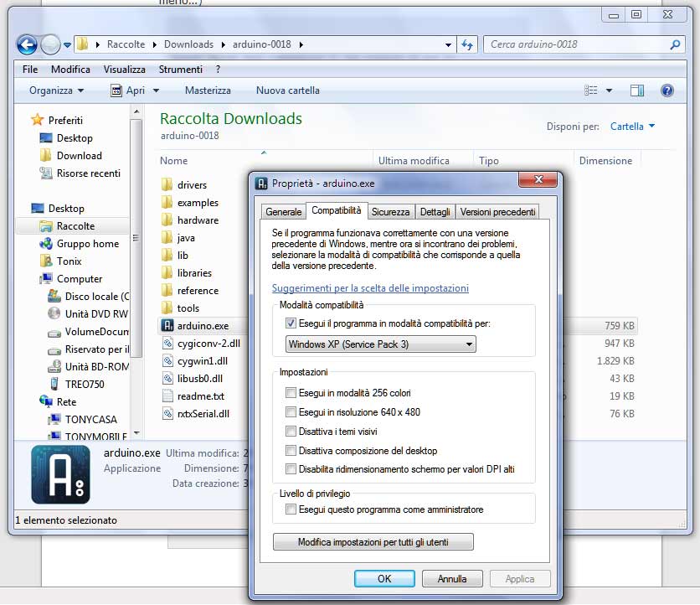Select the reference folder
Screen dimensions: 700x605
(190, 291)
